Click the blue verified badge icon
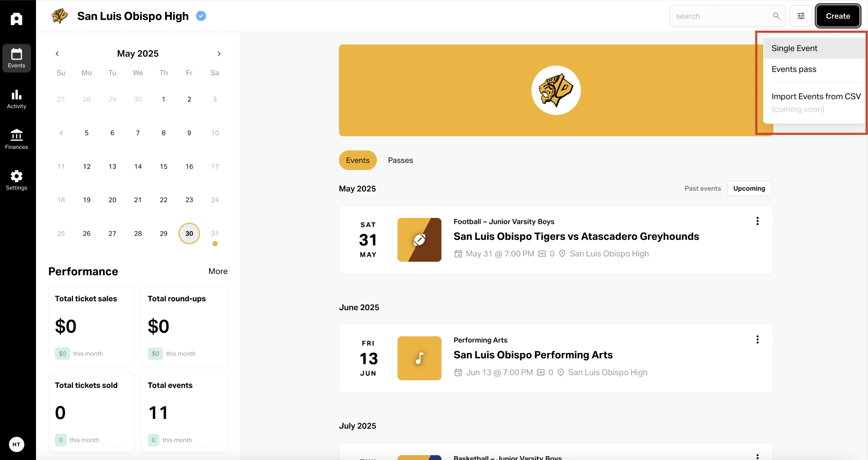The height and width of the screenshot is (460, 868). click(201, 16)
